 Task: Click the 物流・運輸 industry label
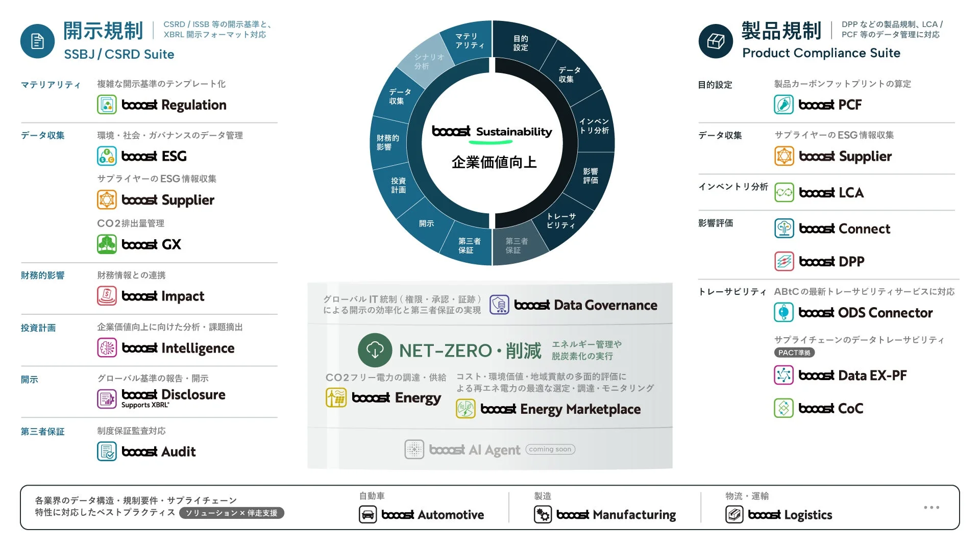click(x=747, y=496)
